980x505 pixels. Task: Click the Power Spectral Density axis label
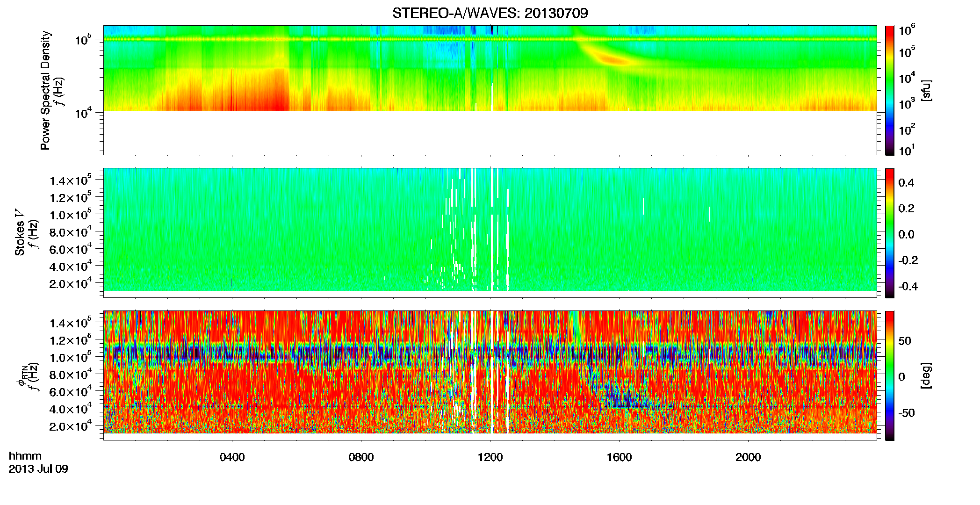[x=45, y=90]
